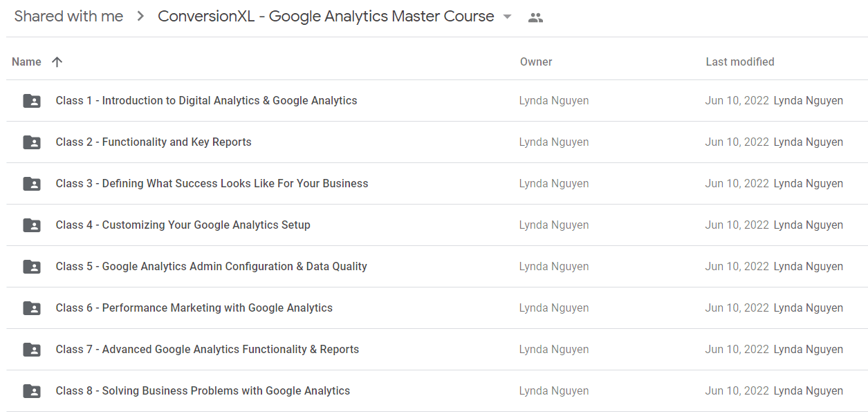The image size is (868, 416).
Task: Sort files by the Name column header
Action: 26,62
